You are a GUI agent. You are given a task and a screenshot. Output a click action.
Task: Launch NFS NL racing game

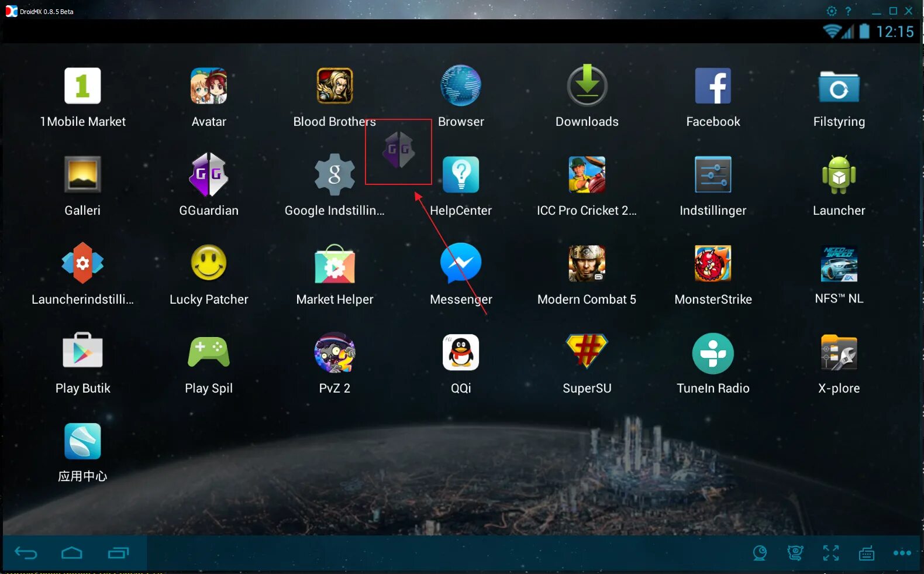pyautogui.click(x=839, y=263)
